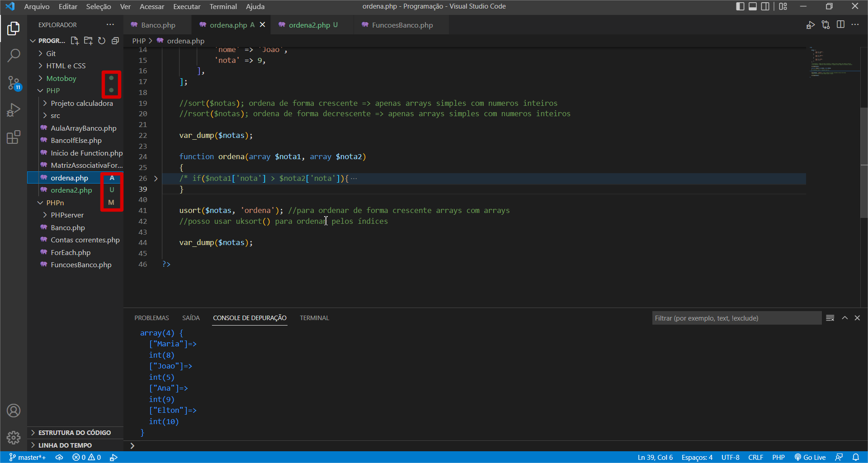Click the debug console filter field
Image resolution: width=868 pixels, height=463 pixels.
tap(736, 318)
